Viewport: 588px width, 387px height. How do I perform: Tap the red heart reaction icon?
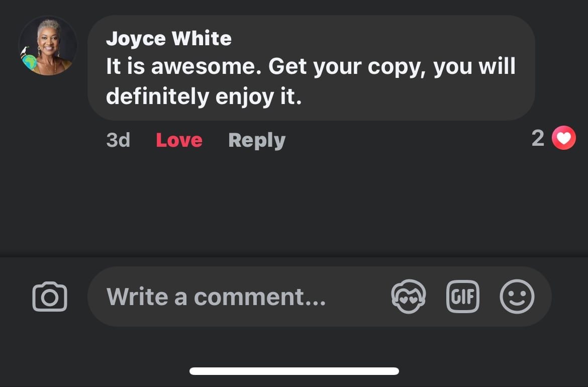563,138
